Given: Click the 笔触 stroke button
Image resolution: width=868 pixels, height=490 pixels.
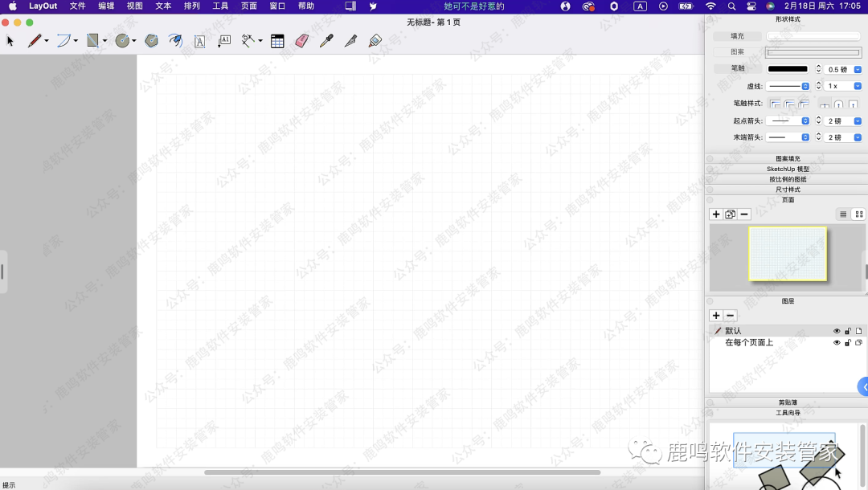Looking at the screenshot, I should coord(737,69).
